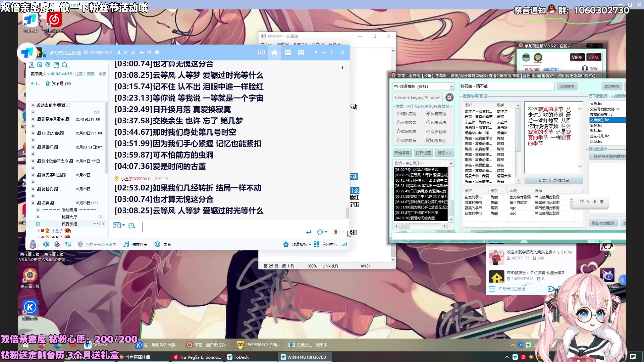
Task: Select the 歌词加框 radio option
Action: pyautogui.click(x=406, y=131)
